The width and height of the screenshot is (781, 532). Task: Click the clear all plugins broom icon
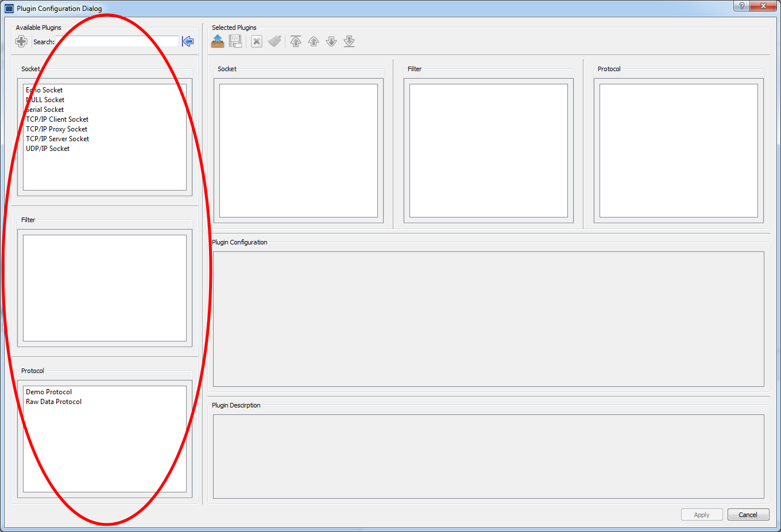point(274,41)
